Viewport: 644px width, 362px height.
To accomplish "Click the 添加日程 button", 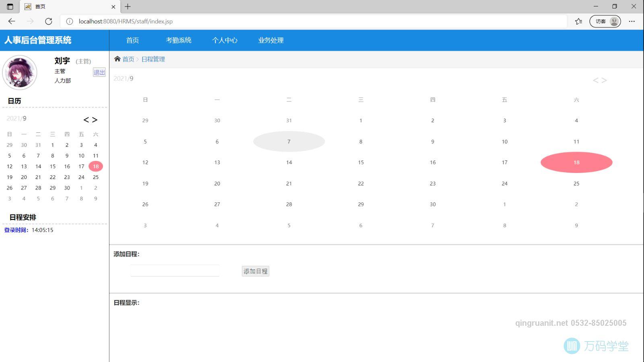I will point(255,271).
